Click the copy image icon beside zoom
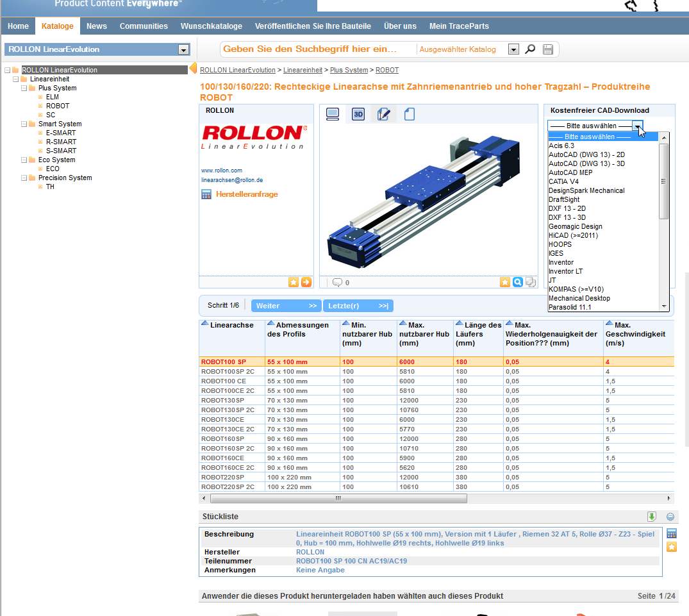 pyautogui.click(x=531, y=282)
